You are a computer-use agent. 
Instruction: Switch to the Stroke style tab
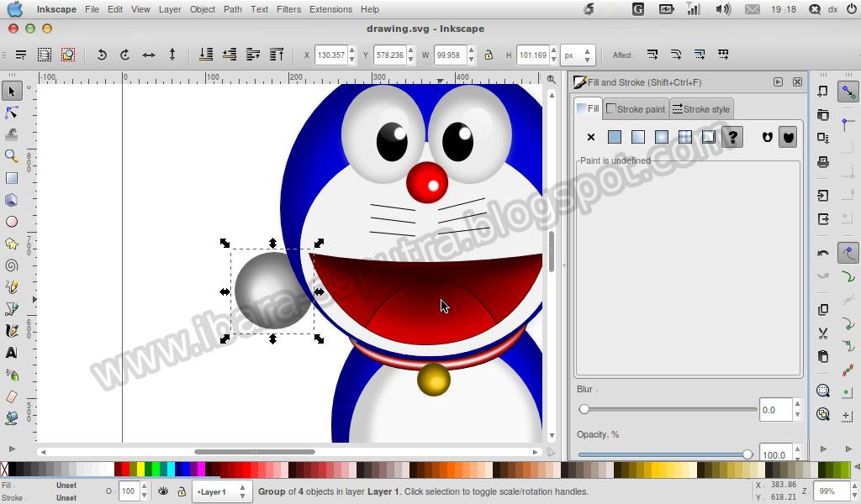tap(701, 109)
